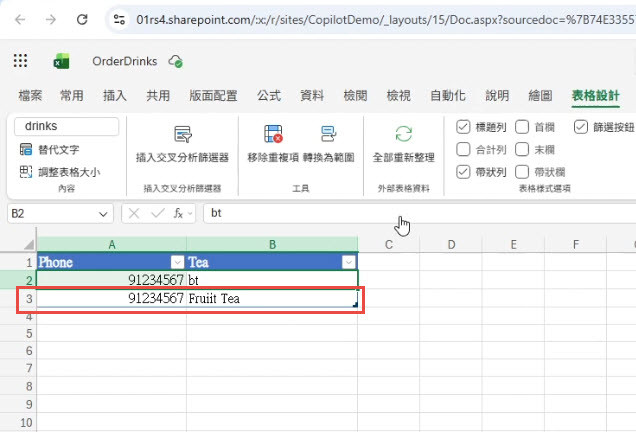636x432 pixels.
Task: Expand the Name Box dropdown arrow
Action: (103, 214)
